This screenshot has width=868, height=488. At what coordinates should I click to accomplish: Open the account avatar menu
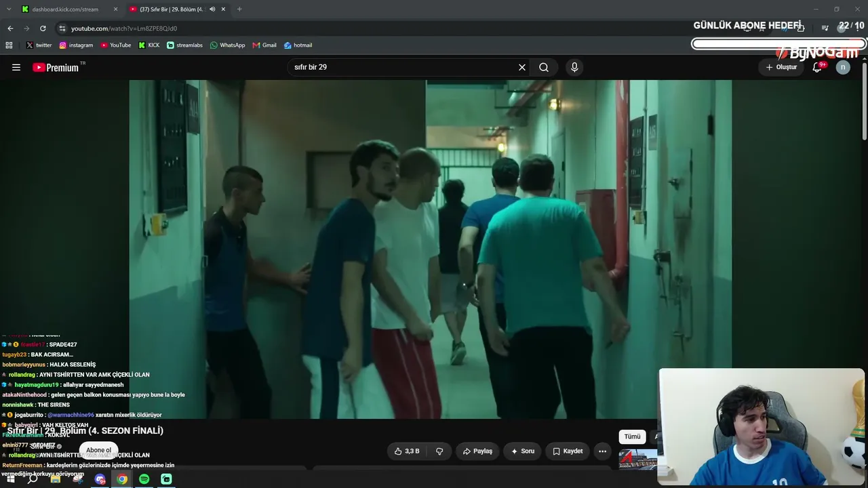843,67
